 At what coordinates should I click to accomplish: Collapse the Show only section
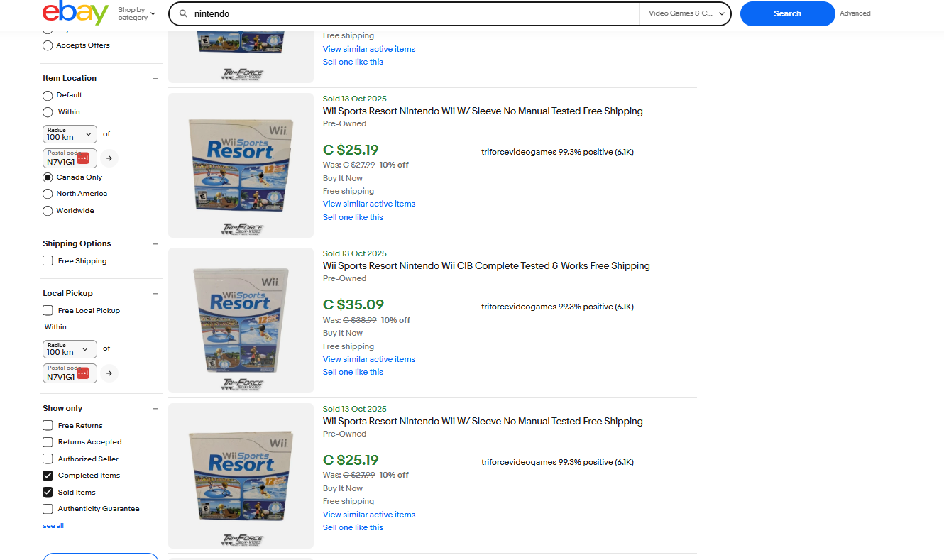coord(155,408)
